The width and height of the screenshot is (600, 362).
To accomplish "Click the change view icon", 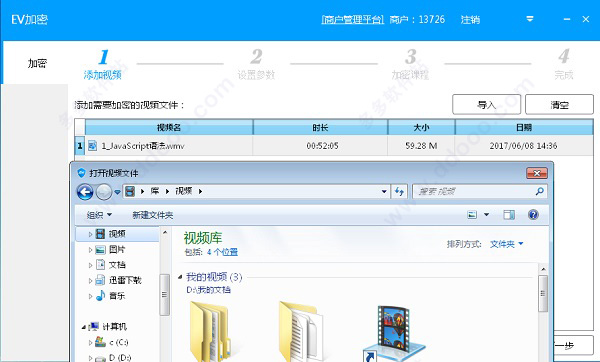I will 472,215.
